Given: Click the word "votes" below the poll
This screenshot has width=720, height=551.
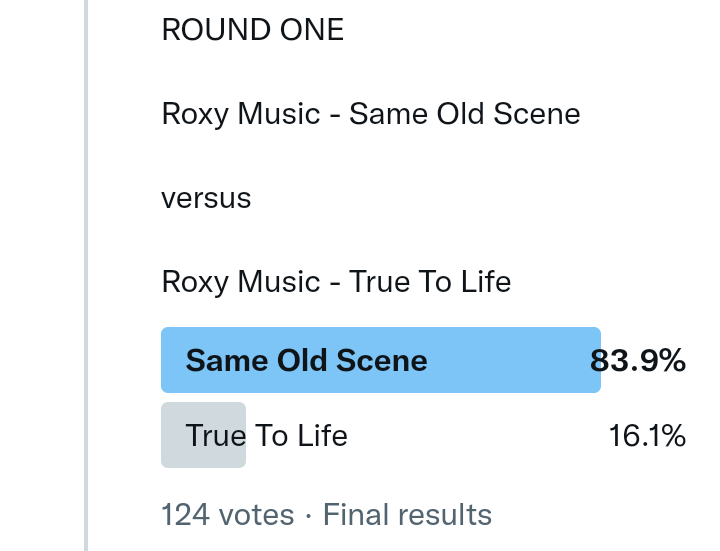Looking at the screenshot, I should pos(256,515).
